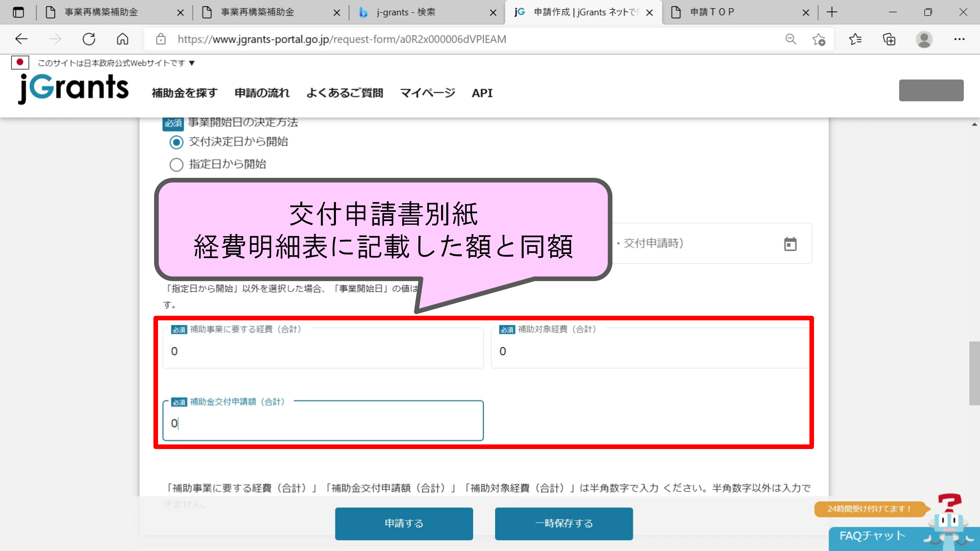Open the browser profile avatar
The height and width of the screenshot is (551, 980).
(x=924, y=39)
